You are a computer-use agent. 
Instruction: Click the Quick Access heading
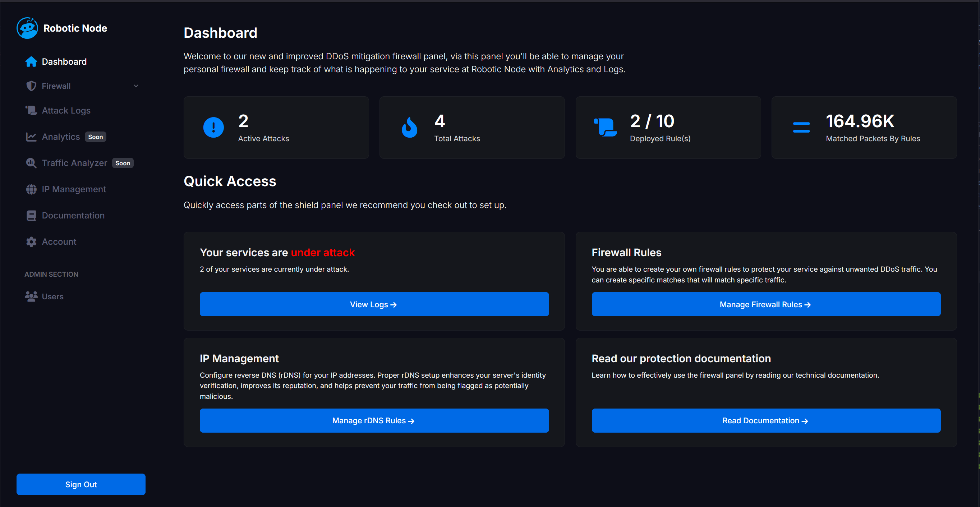point(230,181)
